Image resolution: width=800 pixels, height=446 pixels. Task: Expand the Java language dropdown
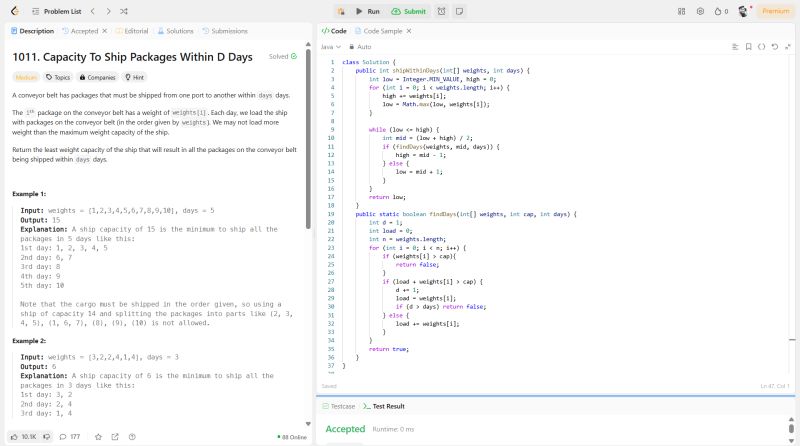(x=331, y=47)
